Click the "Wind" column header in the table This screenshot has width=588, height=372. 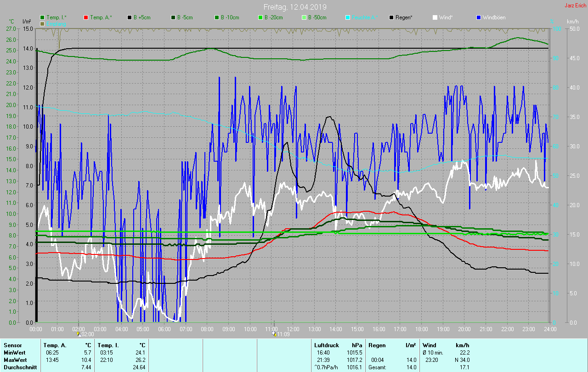(429, 345)
